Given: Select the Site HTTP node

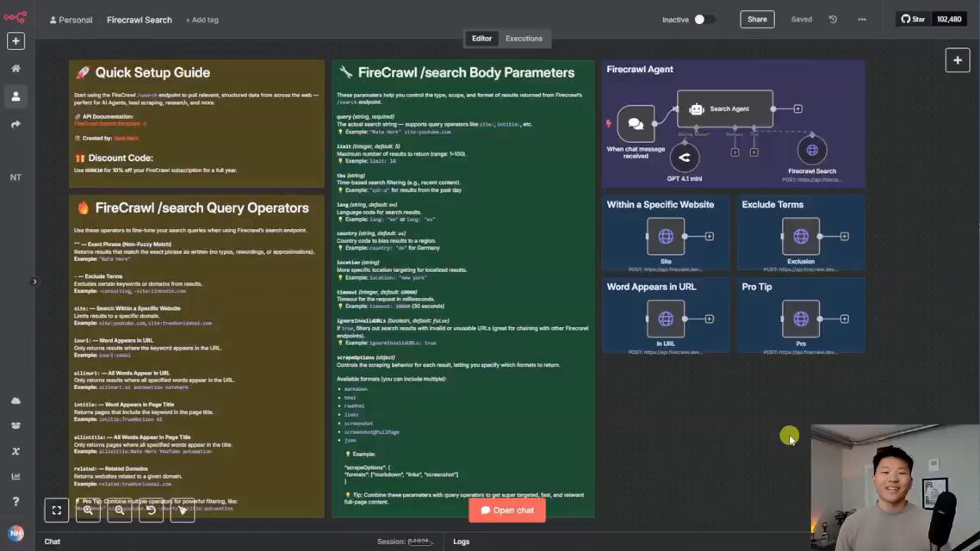Looking at the screenshot, I should [666, 236].
